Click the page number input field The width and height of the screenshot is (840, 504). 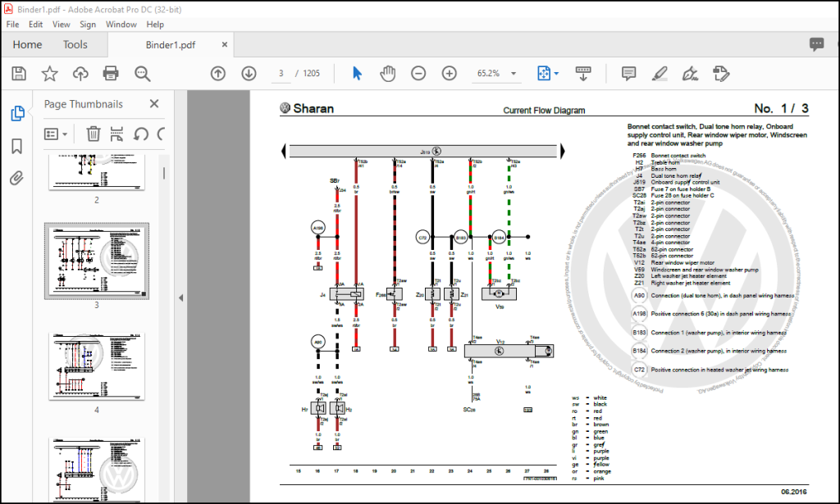point(281,73)
